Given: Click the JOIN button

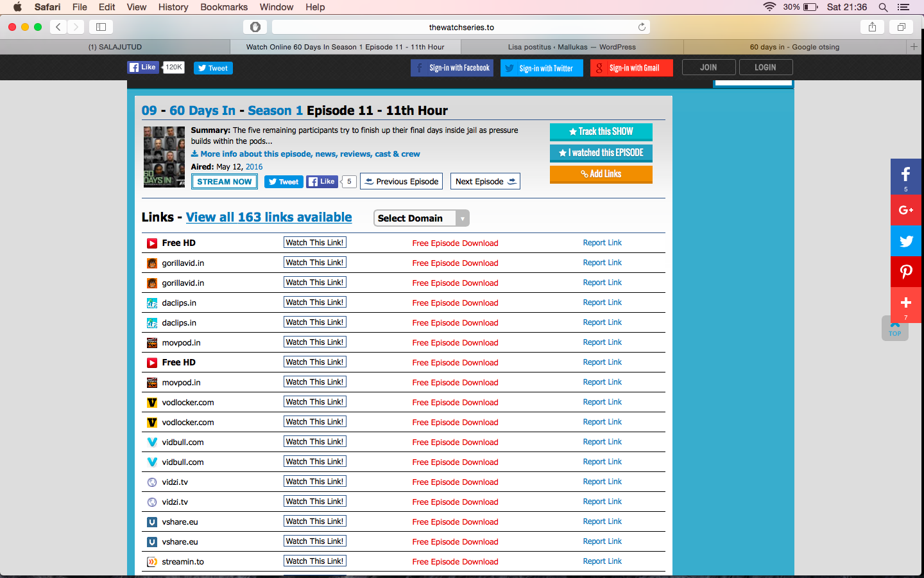Looking at the screenshot, I should point(708,67).
